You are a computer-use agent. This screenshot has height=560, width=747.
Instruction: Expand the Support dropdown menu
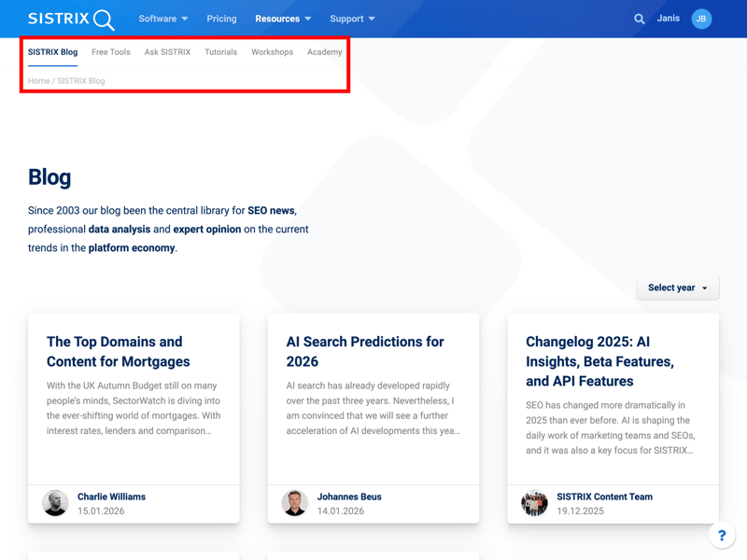click(x=352, y=19)
